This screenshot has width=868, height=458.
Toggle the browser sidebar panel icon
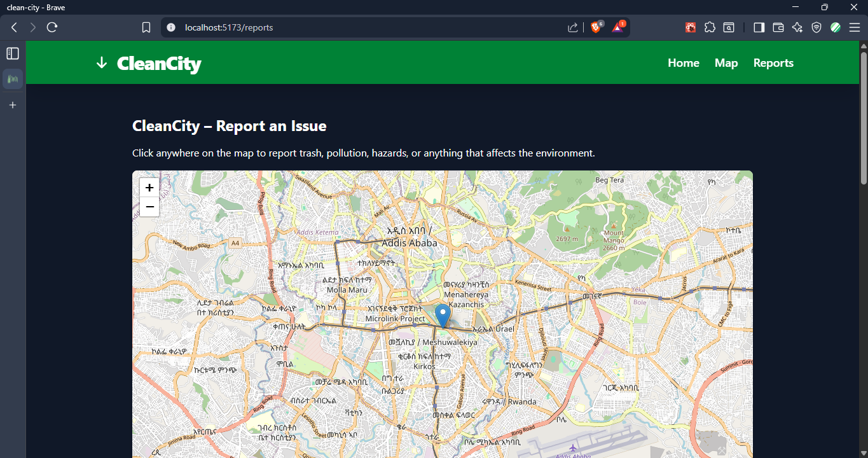(x=759, y=27)
